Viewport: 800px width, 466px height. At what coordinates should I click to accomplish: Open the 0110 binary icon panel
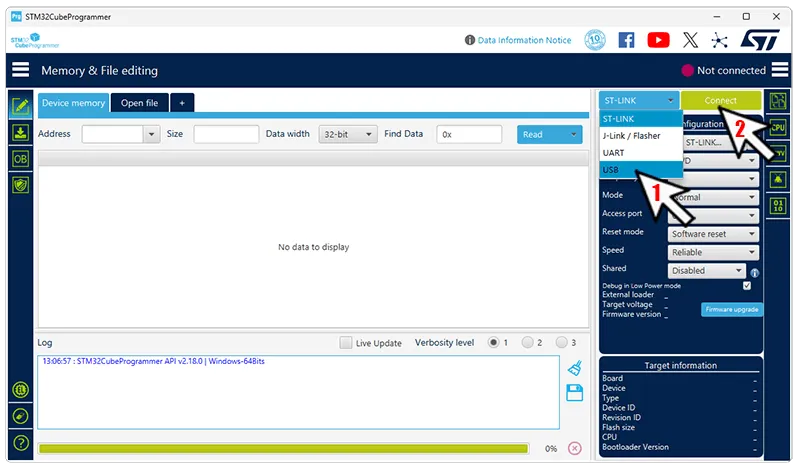tap(778, 206)
